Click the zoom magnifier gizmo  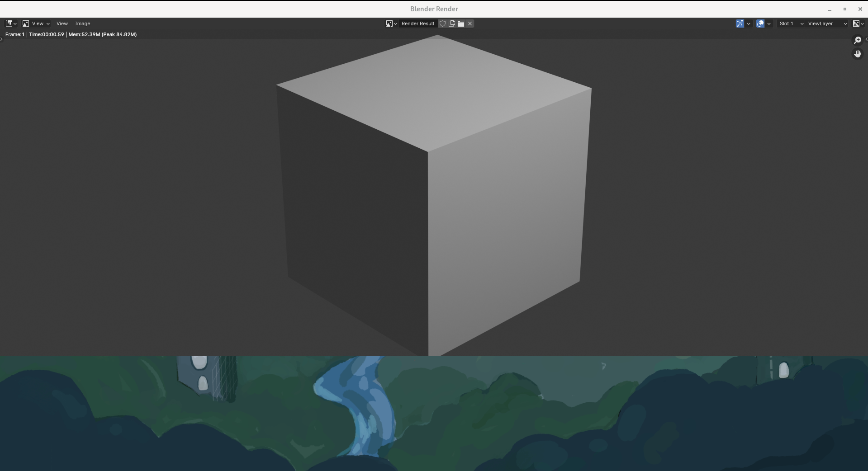click(857, 40)
